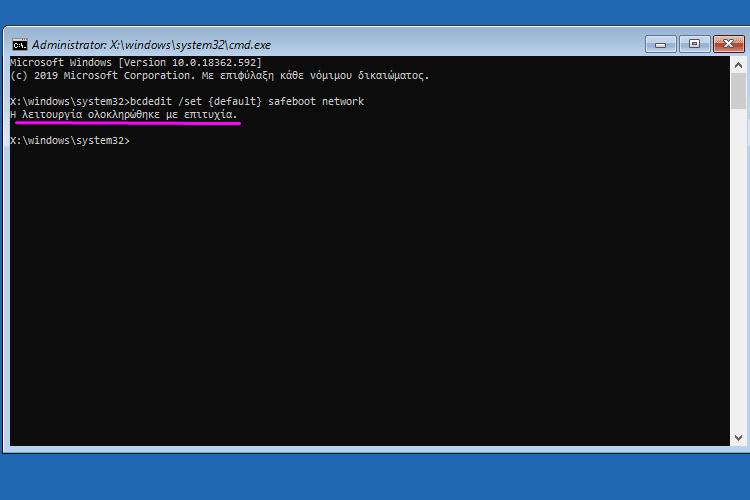Click the last empty 'X:\windows\system32>' prompt
750x500 pixels.
[70, 141]
